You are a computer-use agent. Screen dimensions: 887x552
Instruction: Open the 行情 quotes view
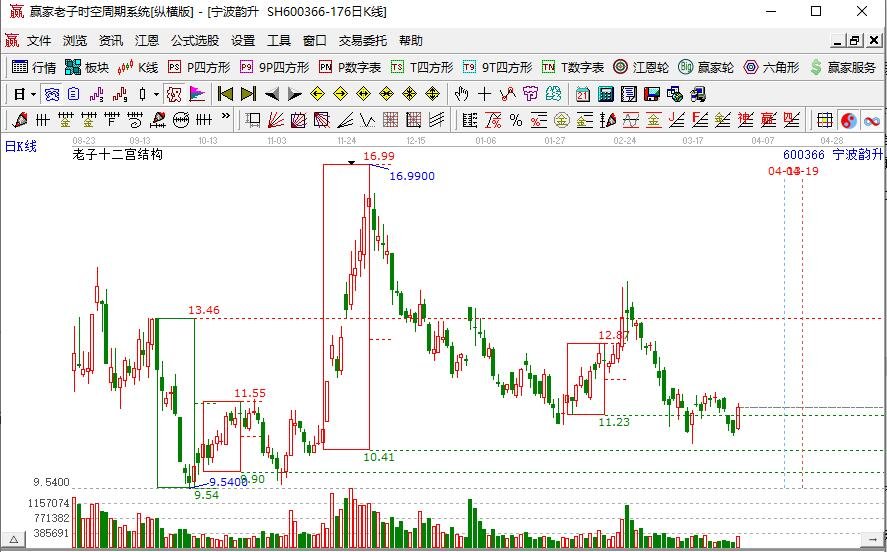(x=33, y=67)
